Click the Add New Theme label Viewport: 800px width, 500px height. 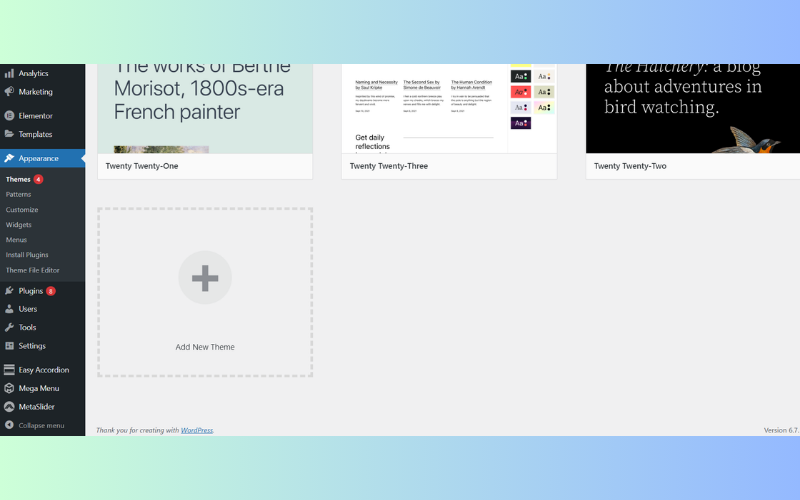(x=205, y=347)
